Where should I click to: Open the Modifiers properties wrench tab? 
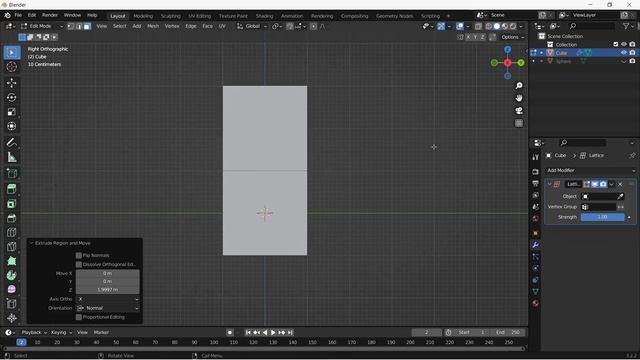[536, 245]
